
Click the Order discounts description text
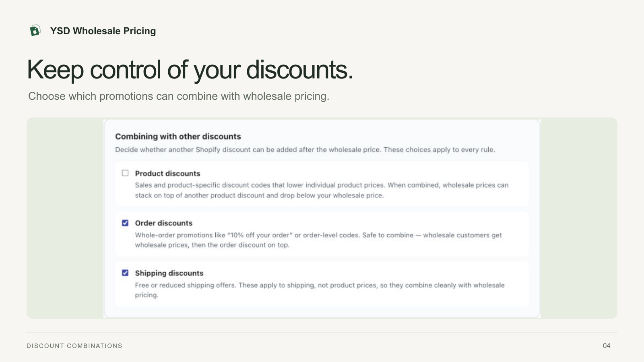click(318, 240)
